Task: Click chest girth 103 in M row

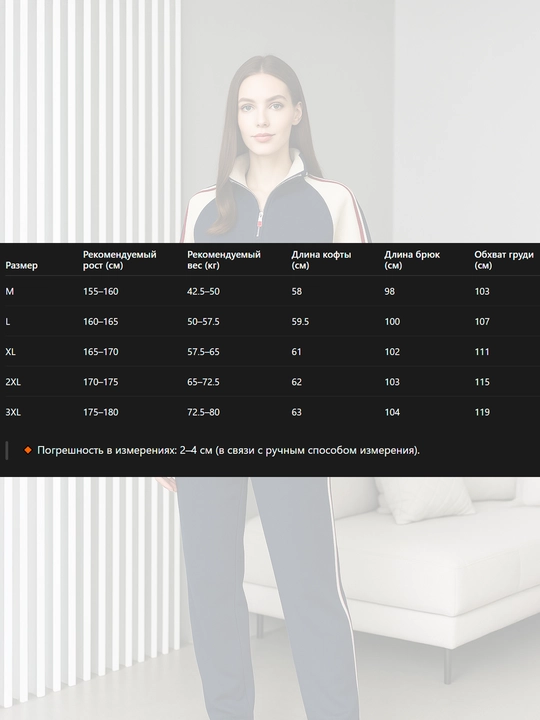Action: point(482,291)
